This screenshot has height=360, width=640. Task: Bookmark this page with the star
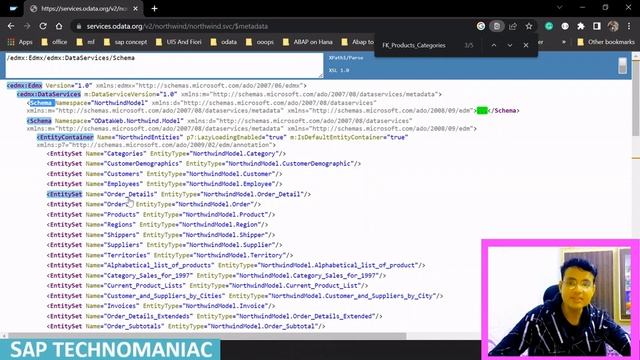tap(529, 26)
